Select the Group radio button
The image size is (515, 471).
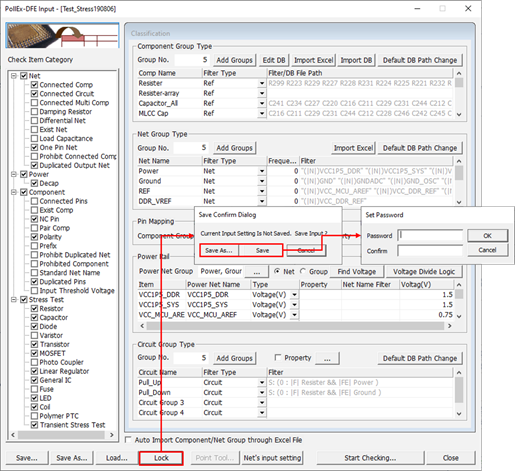click(303, 271)
